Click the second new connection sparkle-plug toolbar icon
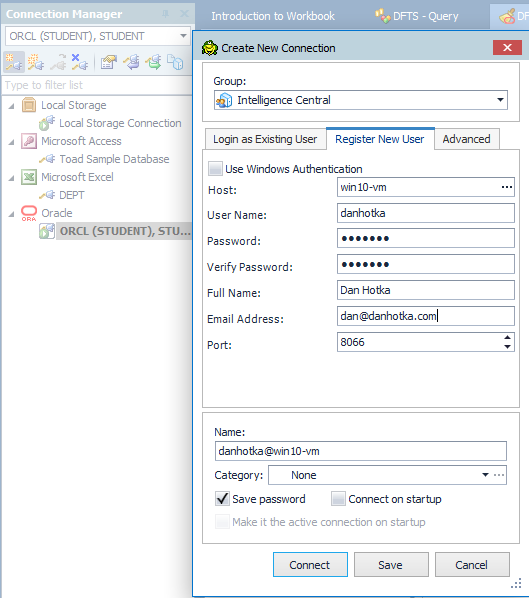529x598 pixels. coord(36,62)
